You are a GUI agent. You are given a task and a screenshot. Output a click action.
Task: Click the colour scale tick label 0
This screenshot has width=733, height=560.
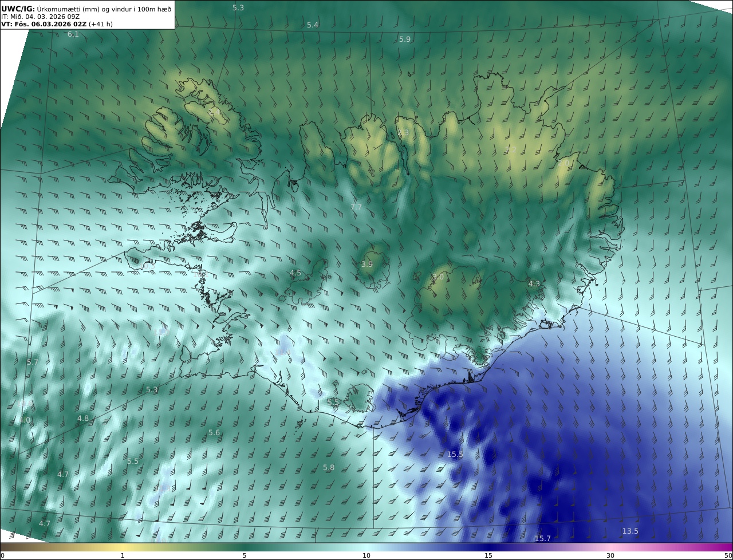[x=2, y=556]
